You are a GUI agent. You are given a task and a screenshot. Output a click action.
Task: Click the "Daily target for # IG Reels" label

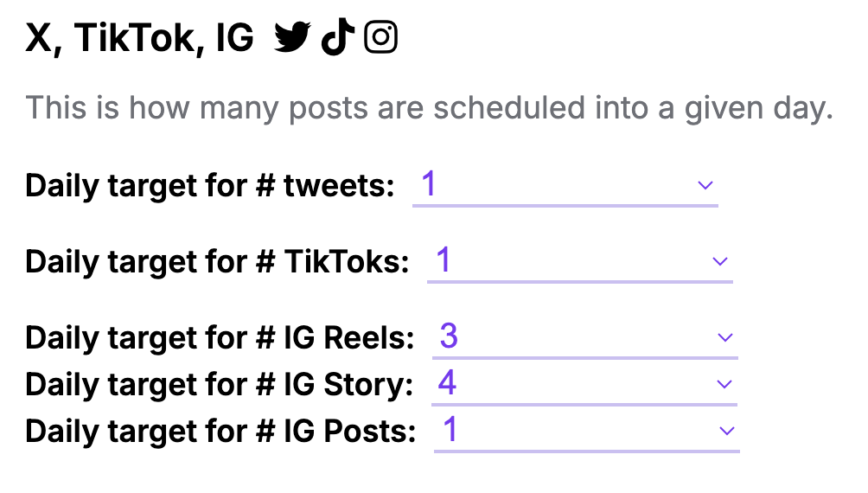(x=220, y=337)
